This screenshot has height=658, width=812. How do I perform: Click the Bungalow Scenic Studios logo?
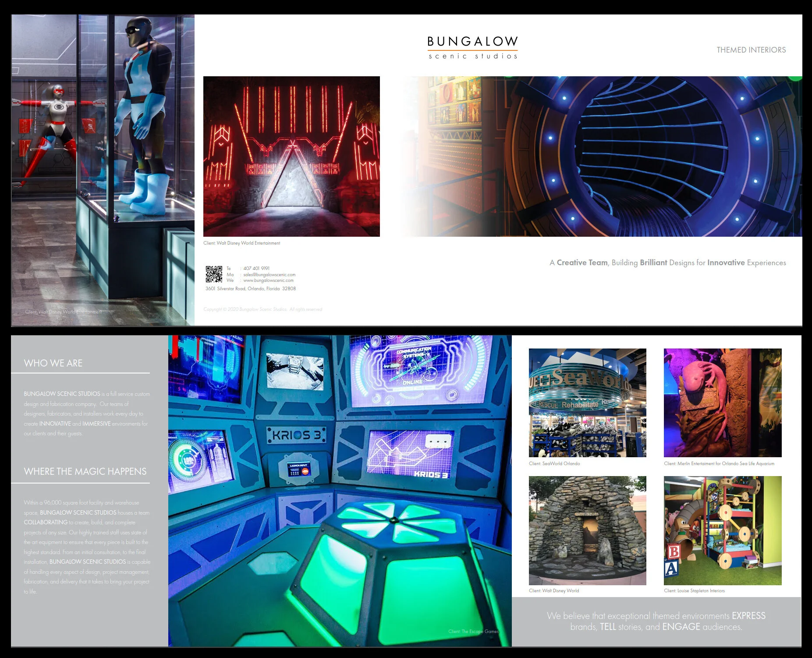pyautogui.click(x=472, y=47)
